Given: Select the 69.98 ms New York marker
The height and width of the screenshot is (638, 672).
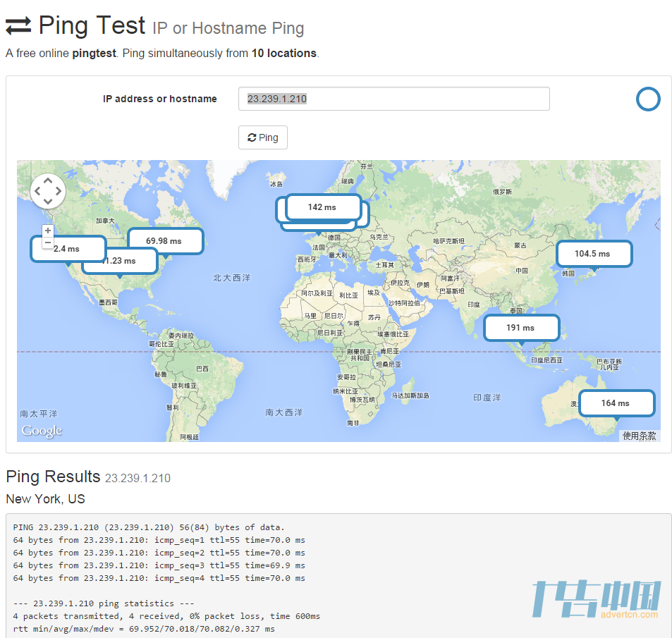Looking at the screenshot, I should [164, 241].
